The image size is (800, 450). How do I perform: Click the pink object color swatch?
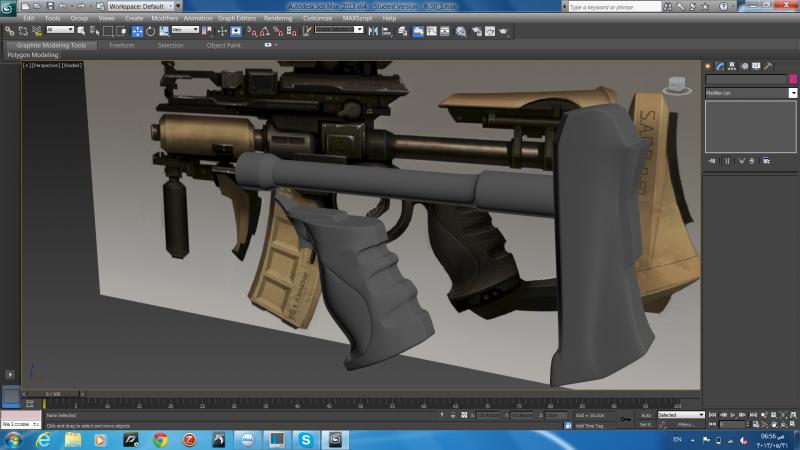(x=793, y=79)
